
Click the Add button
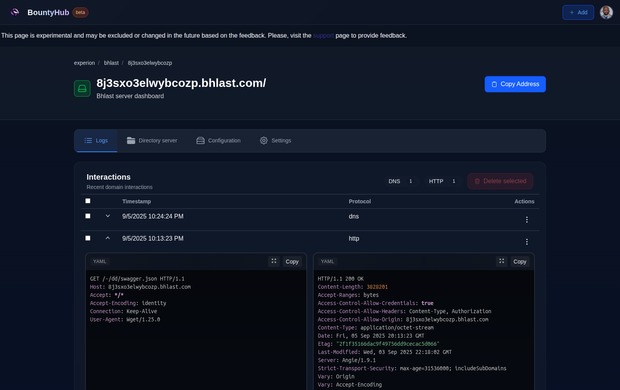pyautogui.click(x=578, y=12)
